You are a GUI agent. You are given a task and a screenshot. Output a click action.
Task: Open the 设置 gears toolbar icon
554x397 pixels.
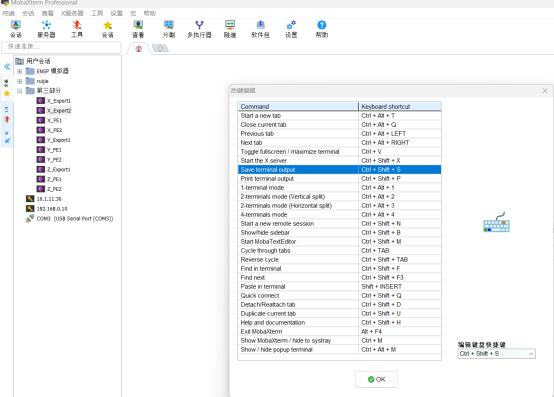[x=291, y=29]
